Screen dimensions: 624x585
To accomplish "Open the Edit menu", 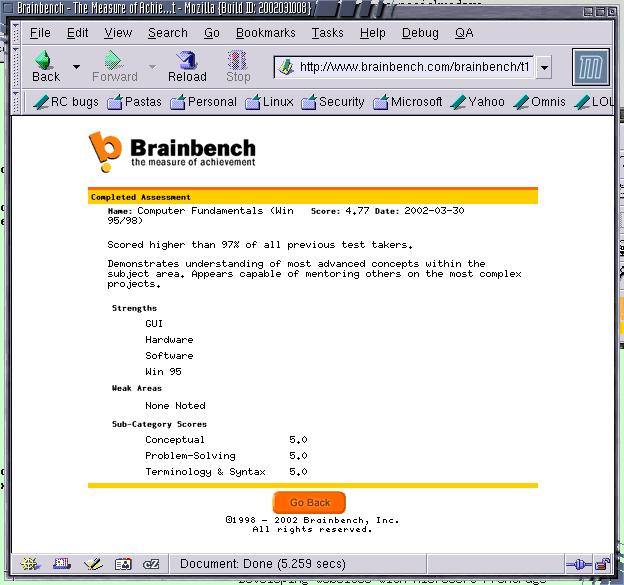I will (x=77, y=33).
